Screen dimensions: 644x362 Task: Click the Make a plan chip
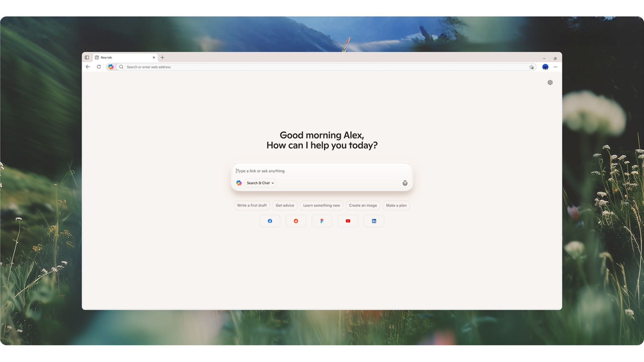(x=396, y=205)
